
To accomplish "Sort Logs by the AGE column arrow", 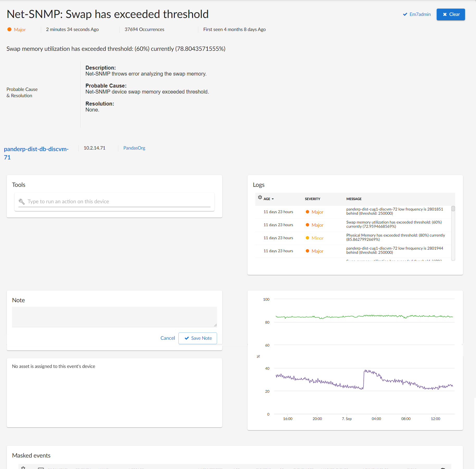I will click(x=273, y=199).
